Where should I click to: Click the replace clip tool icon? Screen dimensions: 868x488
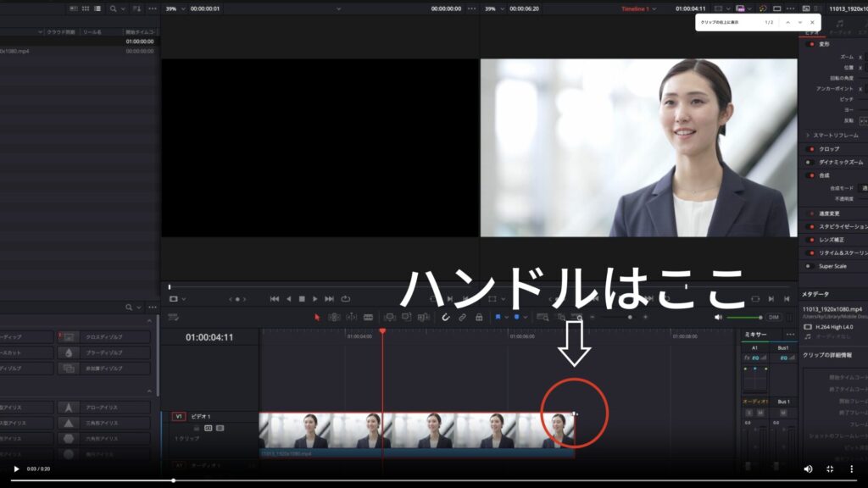pos(424,318)
